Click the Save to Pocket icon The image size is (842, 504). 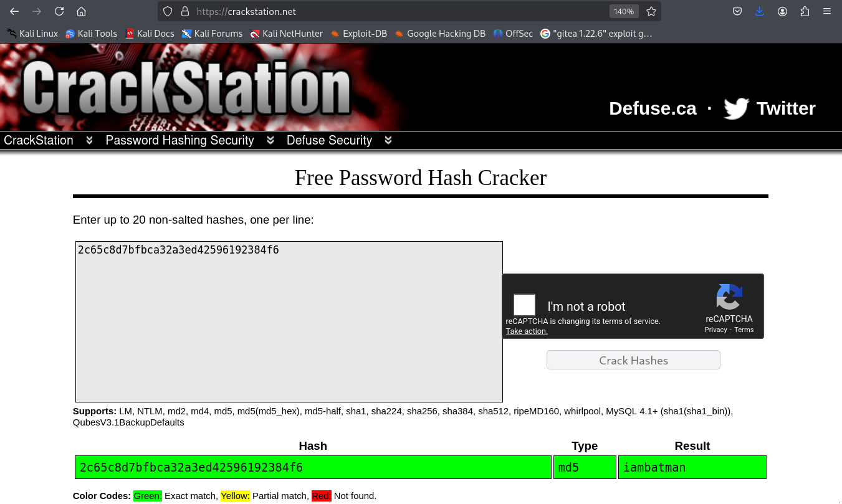[x=737, y=11]
